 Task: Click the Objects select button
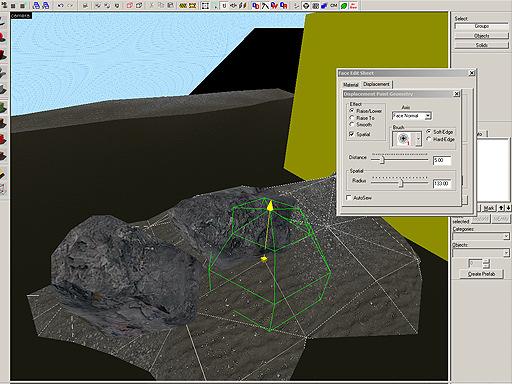coord(482,36)
